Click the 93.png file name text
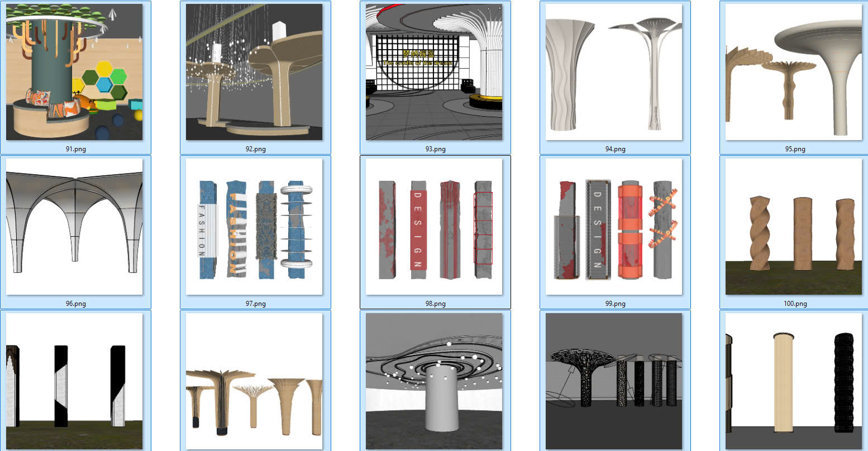Image resolution: width=868 pixels, height=451 pixels. pos(435,149)
